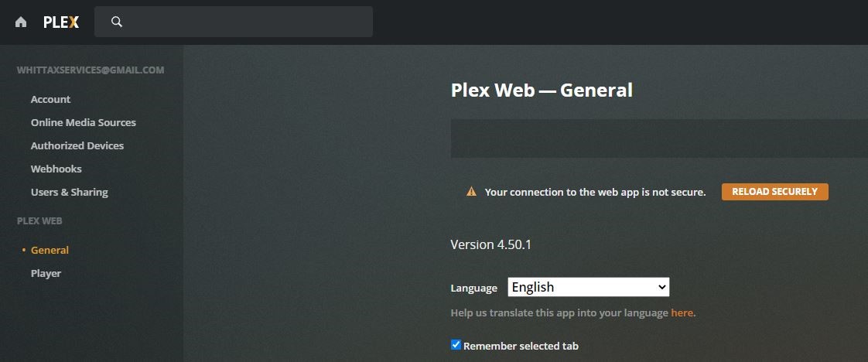Click the Plex logo
868x362 pixels.
tap(61, 22)
